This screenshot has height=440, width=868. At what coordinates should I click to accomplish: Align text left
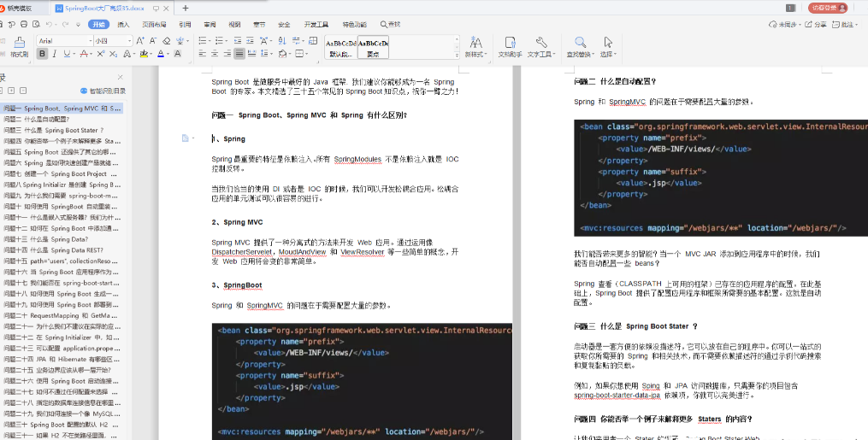pyautogui.click(x=202, y=54)
